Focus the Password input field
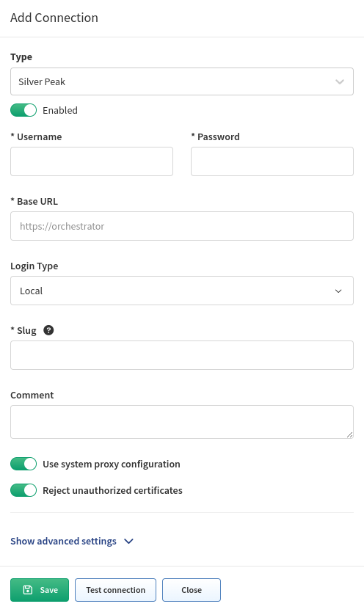The height and width of the screenshot is (612, 364). [x=272, y=161]
